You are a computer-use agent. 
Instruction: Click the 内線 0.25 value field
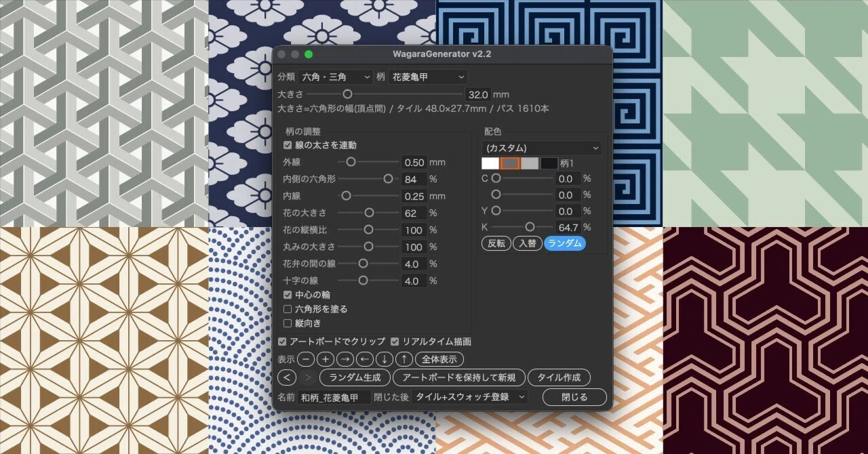coord(414,197)
